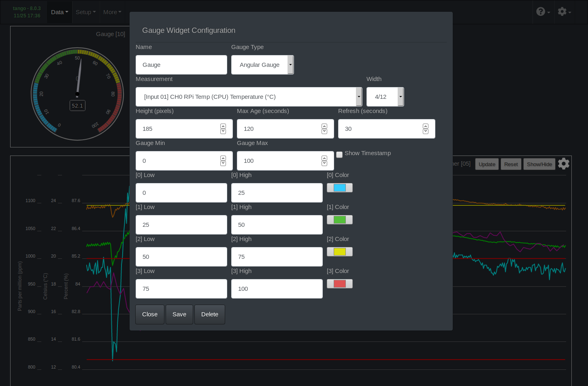This screenshot has width=588, height=386.
Task: Enable the Show Timestamp checkbox
Action: coord(339,155)
